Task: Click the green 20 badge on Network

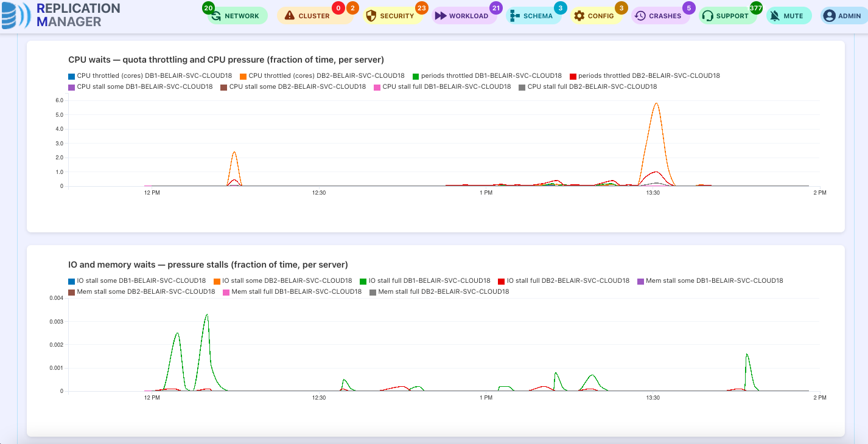Action: 208,8
